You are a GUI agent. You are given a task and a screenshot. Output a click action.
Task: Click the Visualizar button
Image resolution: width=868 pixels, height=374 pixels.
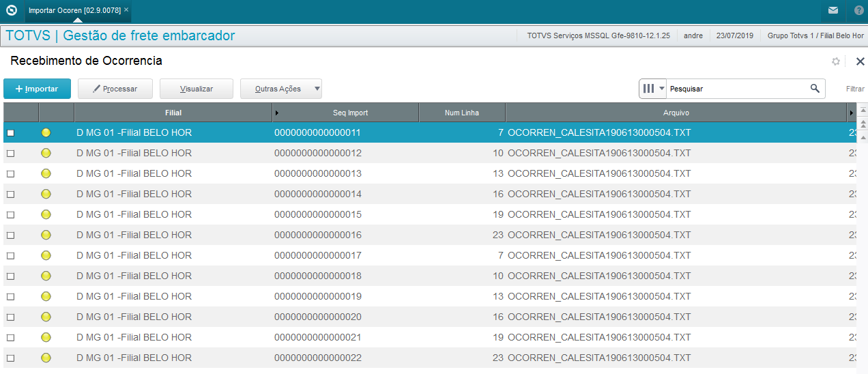tap(197, 89)
